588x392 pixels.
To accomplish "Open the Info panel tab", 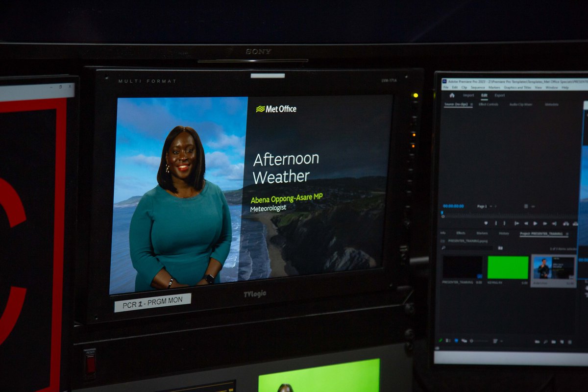I will click(442, 233).
